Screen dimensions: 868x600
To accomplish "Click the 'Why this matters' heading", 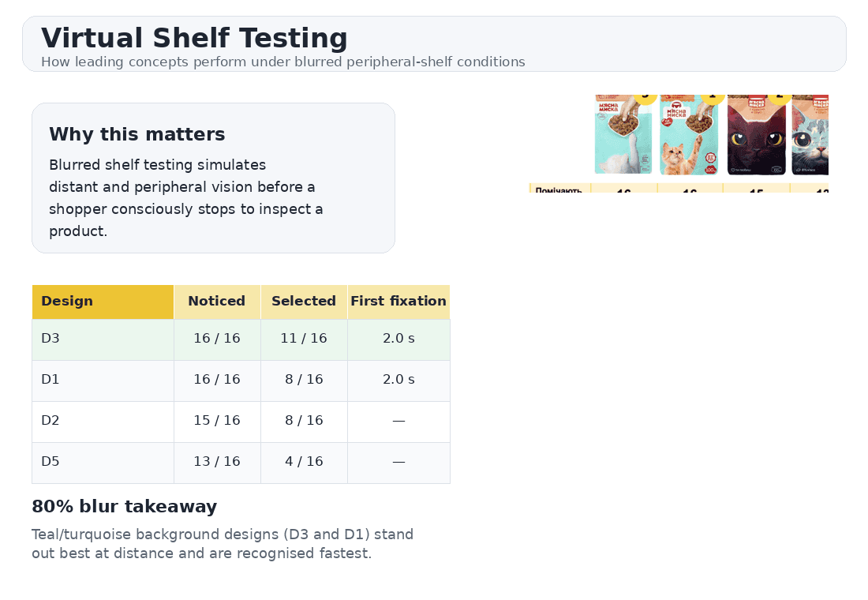I will [137, 134].
